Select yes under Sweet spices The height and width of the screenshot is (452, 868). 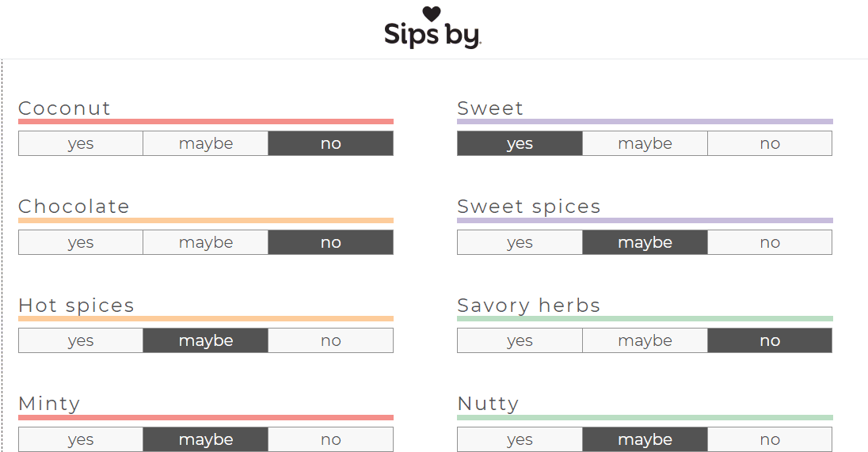(x=520, y=242)
